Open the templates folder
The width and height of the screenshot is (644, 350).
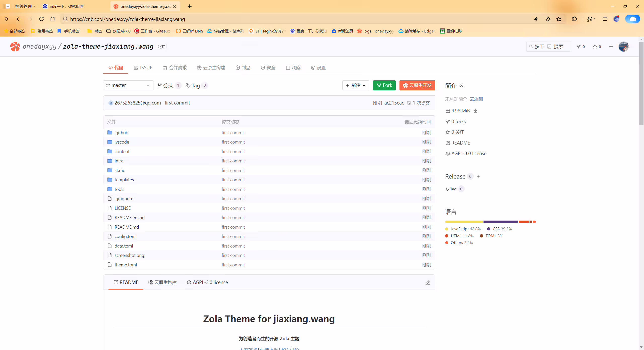124,180
